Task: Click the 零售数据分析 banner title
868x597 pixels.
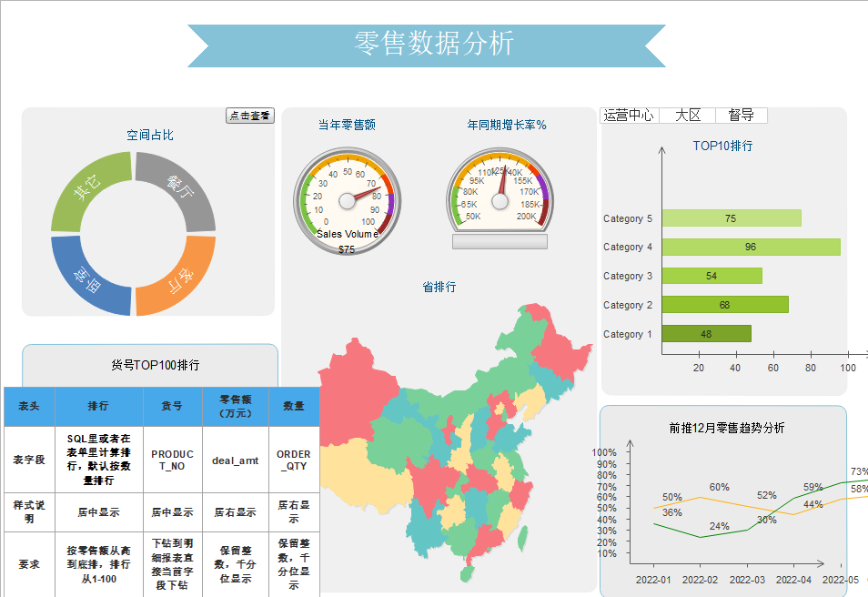Action: coord(435,43)
